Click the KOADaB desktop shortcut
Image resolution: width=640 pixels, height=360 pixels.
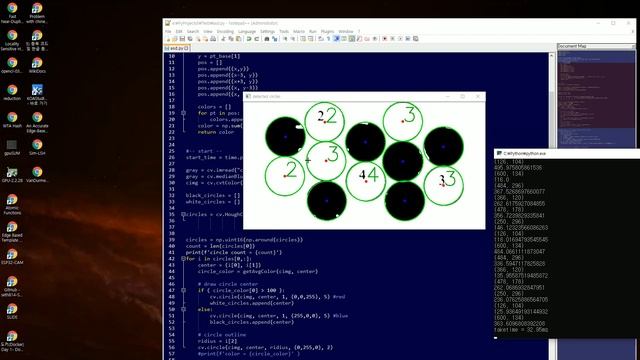(x=37, y=95)
